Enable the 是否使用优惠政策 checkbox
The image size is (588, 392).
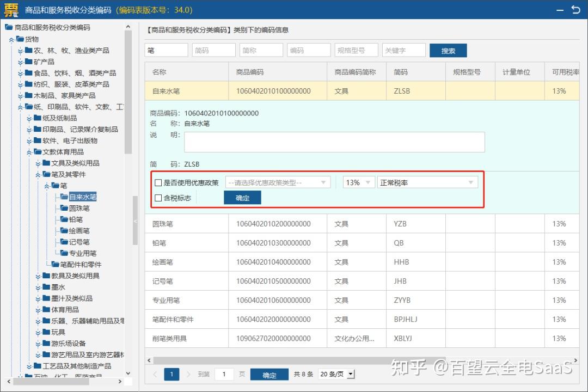[x=158, y=183]
